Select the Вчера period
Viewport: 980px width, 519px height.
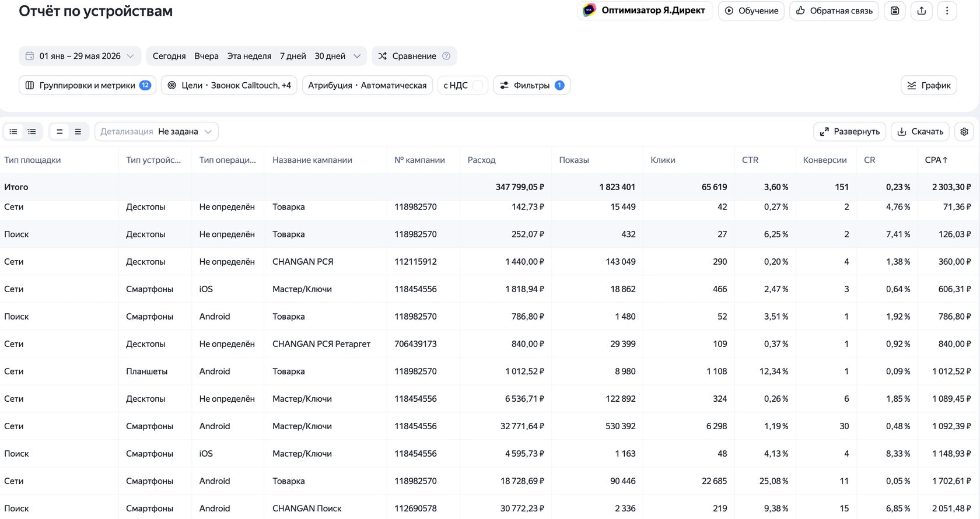pos(206,56)
